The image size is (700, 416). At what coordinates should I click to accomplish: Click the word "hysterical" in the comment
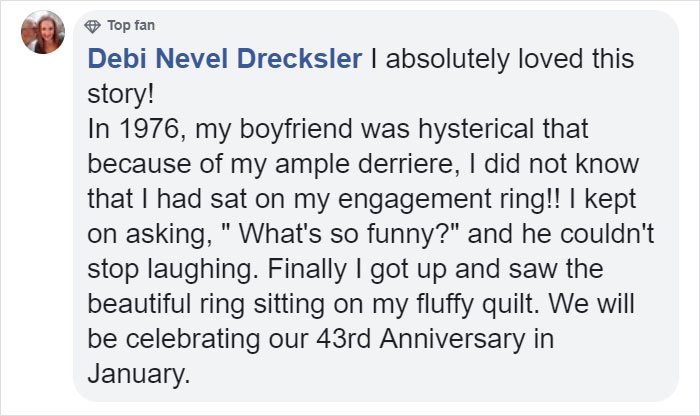[476, 129]
